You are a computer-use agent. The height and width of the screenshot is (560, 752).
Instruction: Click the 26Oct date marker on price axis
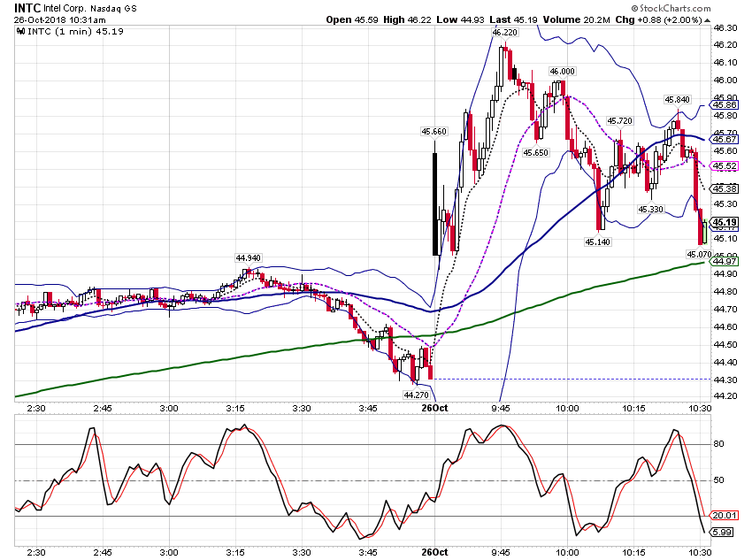pyautogui.click(x=434, y=408)
